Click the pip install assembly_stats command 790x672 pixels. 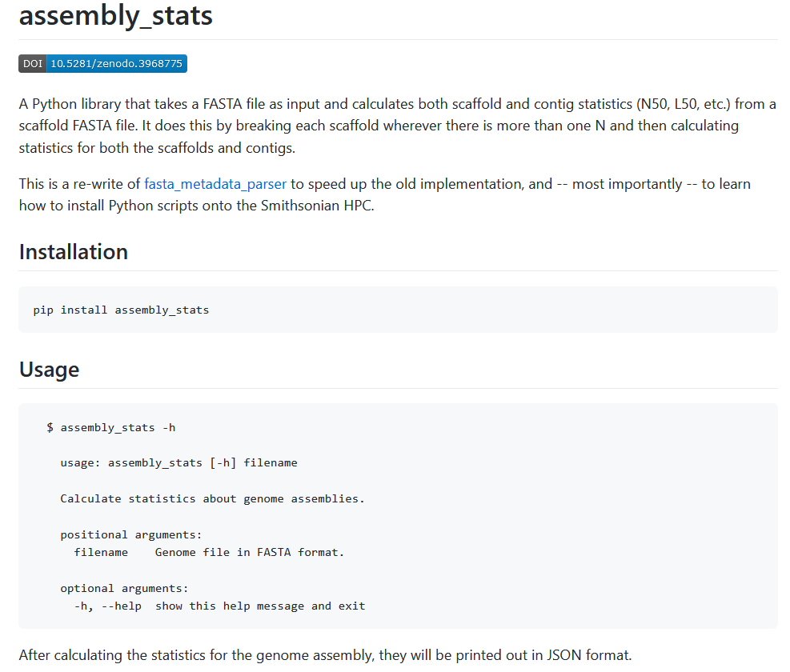point(121,310)
